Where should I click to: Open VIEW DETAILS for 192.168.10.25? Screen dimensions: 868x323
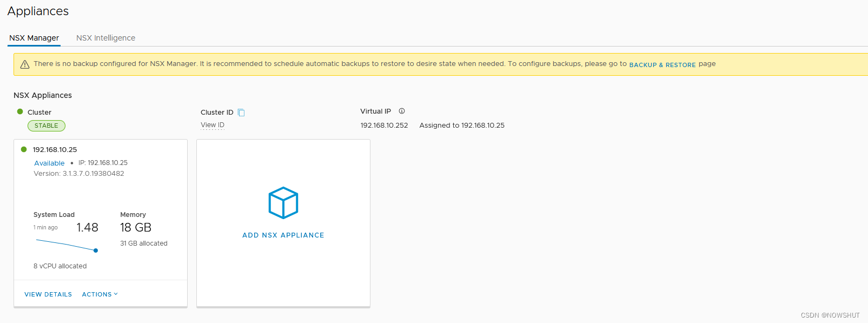48,294
